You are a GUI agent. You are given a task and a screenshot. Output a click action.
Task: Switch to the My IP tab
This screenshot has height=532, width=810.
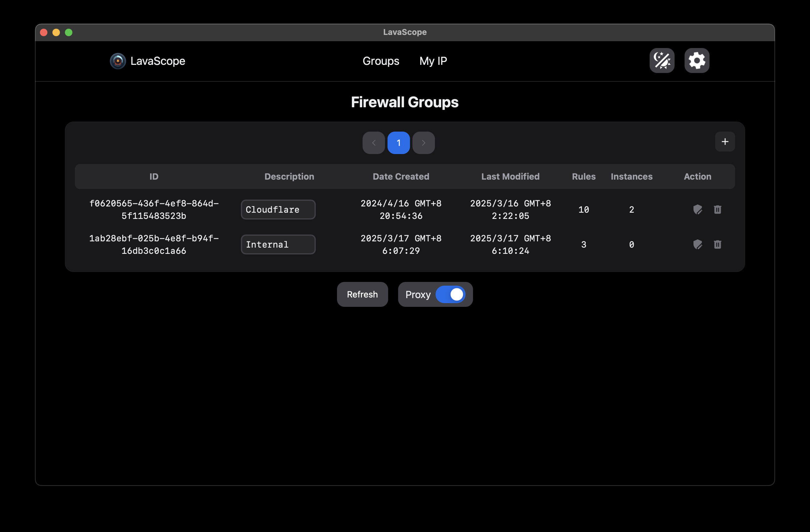pos(433,61)
